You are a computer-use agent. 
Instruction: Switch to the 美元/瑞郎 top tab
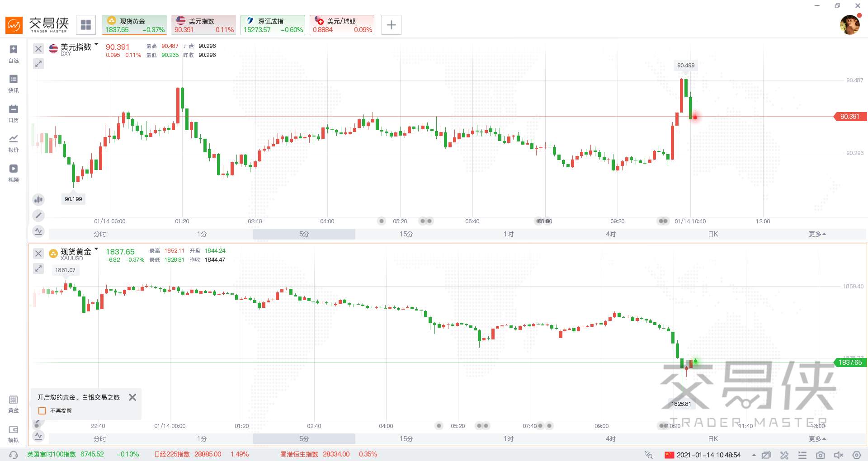click(x=342, y=25)
